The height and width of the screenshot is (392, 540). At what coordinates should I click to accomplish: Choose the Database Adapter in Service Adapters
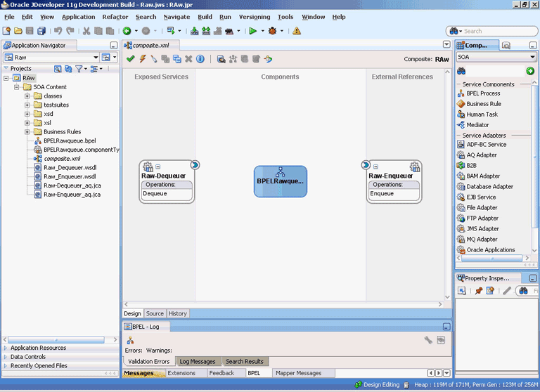[489, 187]
